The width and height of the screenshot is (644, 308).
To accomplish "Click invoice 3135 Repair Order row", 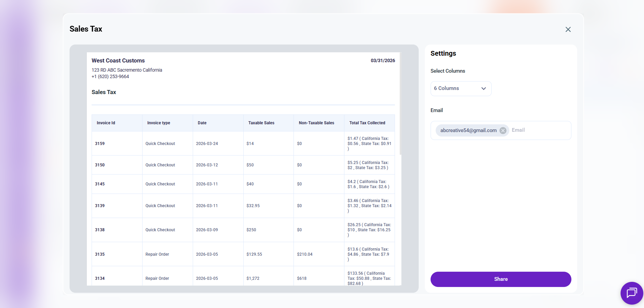I will click(157, 254).
